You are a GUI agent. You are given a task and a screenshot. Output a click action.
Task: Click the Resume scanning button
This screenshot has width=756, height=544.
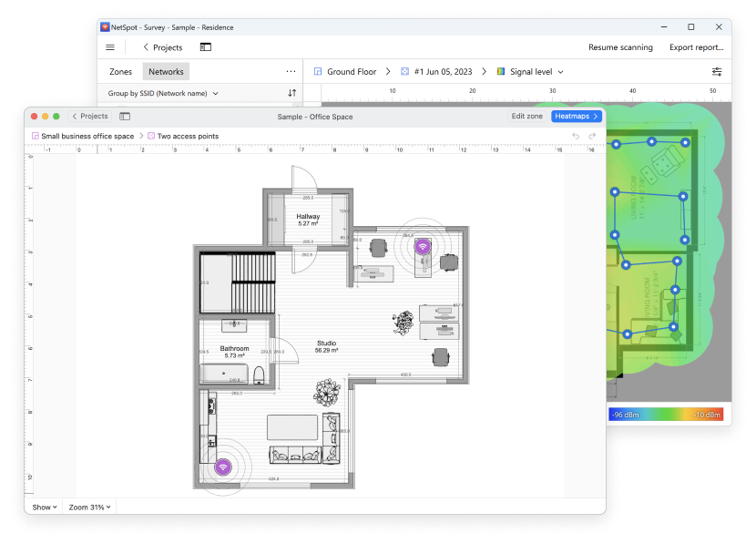click(620, 47)
